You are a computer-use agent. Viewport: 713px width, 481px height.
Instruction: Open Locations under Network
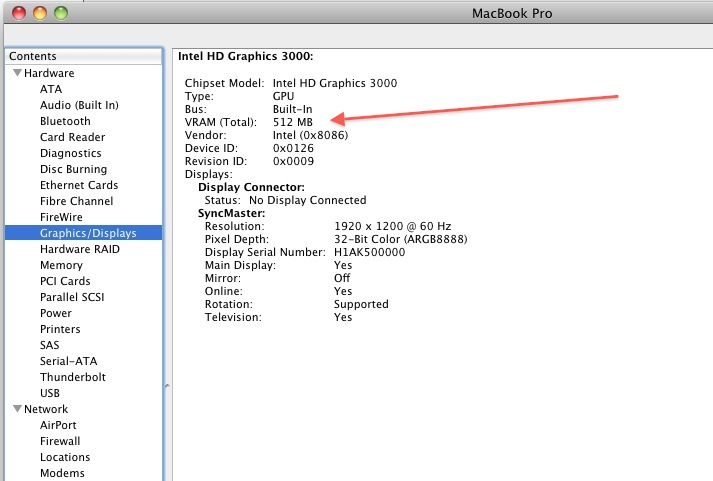[65, 457]
